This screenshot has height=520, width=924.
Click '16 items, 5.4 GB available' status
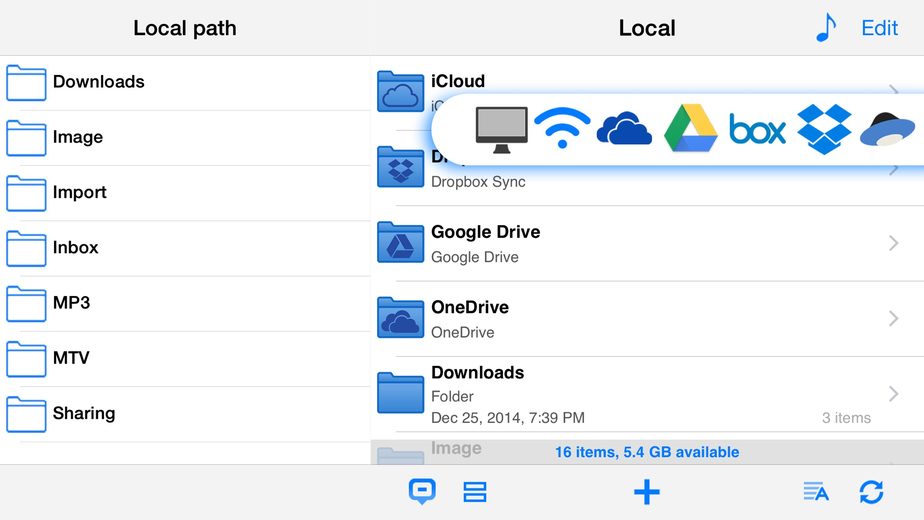coord(646,452)
